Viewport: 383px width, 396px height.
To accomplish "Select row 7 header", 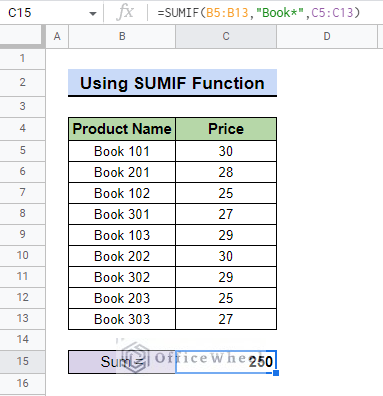I will coord(22,193).
